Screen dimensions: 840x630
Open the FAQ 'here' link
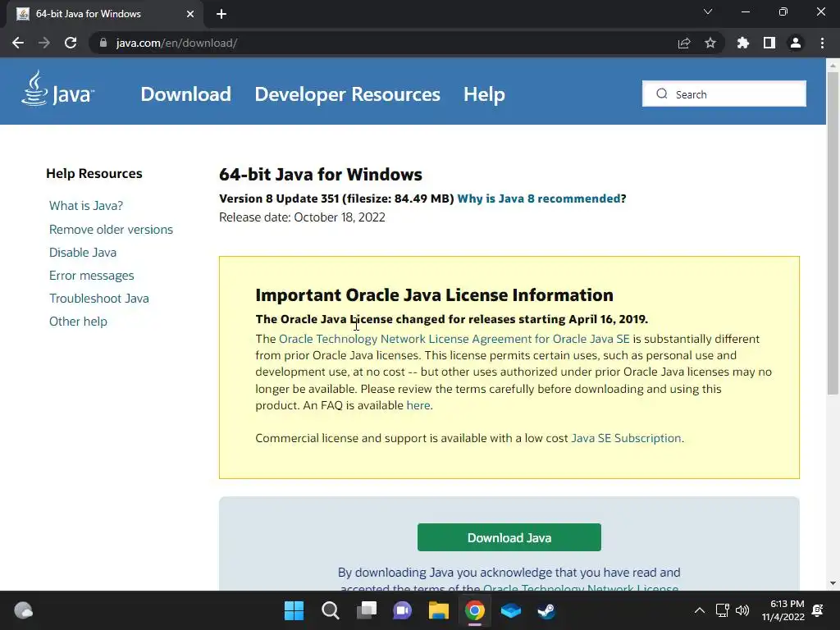click(x=418, y=405)
